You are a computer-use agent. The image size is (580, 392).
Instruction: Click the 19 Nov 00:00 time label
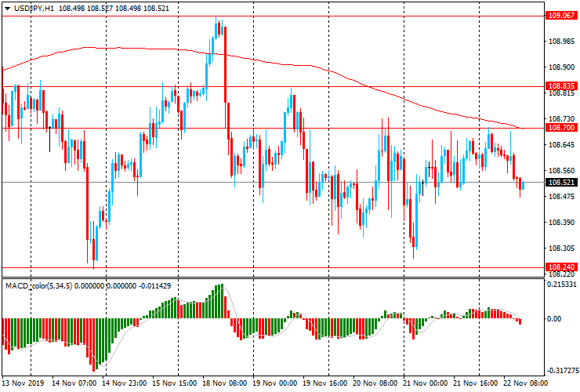point(275,383)
